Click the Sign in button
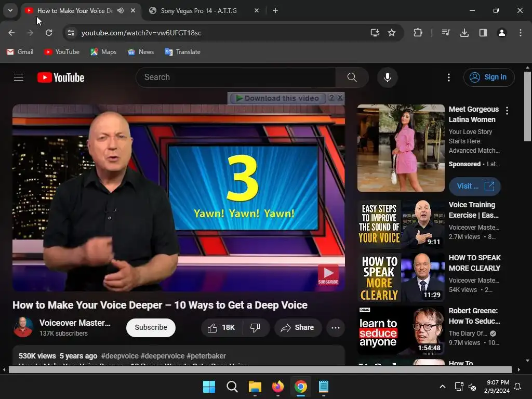 pyautogui.click(x=489, y=77)
